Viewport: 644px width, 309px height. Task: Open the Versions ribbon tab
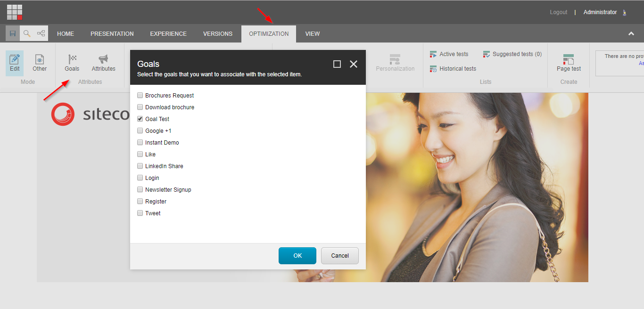(218, 34)
